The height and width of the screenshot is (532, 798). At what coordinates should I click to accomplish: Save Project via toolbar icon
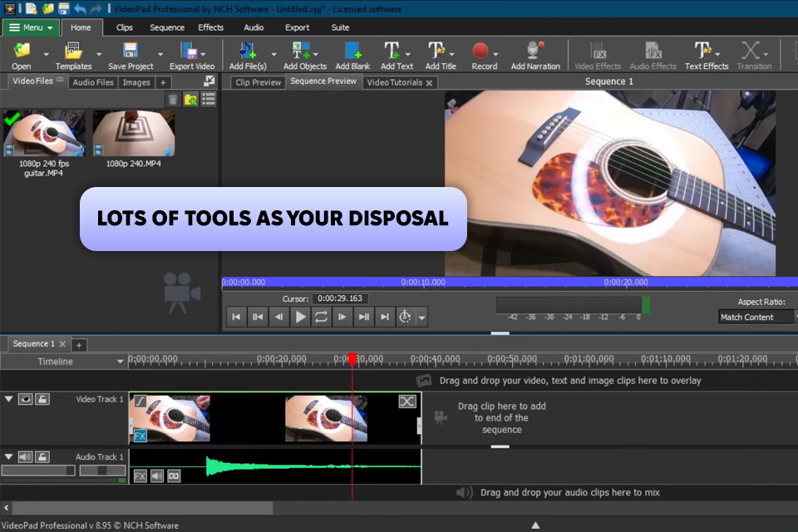click(x=131, y=56)
